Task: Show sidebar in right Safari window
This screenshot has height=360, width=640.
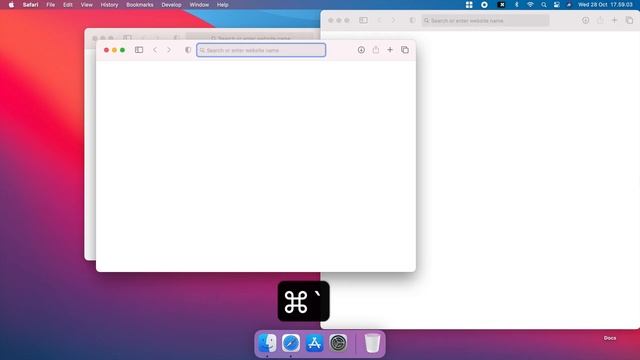Action: click(363, 20)
